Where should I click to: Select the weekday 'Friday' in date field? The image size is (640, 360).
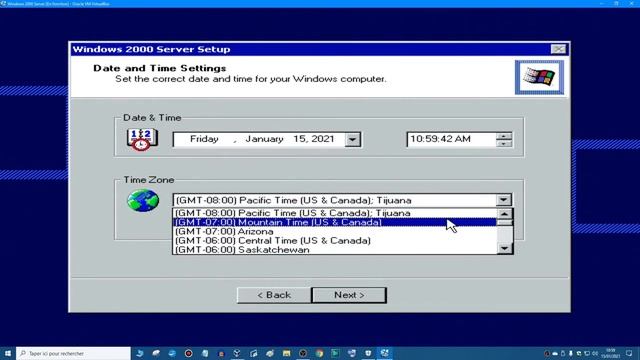point(204,139)
